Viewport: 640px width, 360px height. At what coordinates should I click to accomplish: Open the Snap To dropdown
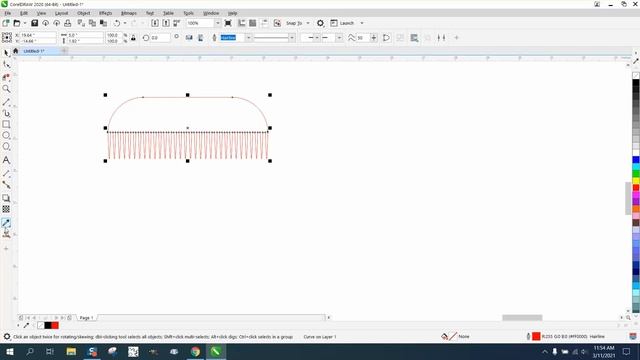pos(308,23)
